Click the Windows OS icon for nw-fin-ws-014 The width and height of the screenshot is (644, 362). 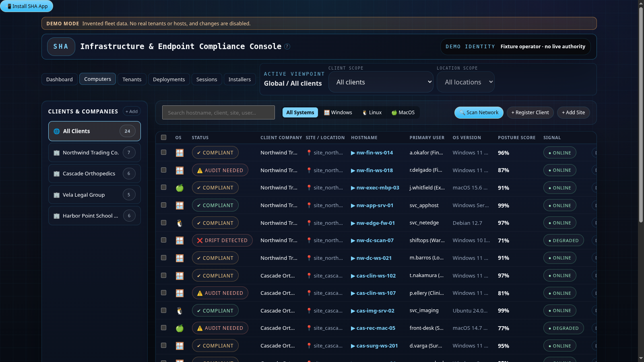tap(180, 153)
